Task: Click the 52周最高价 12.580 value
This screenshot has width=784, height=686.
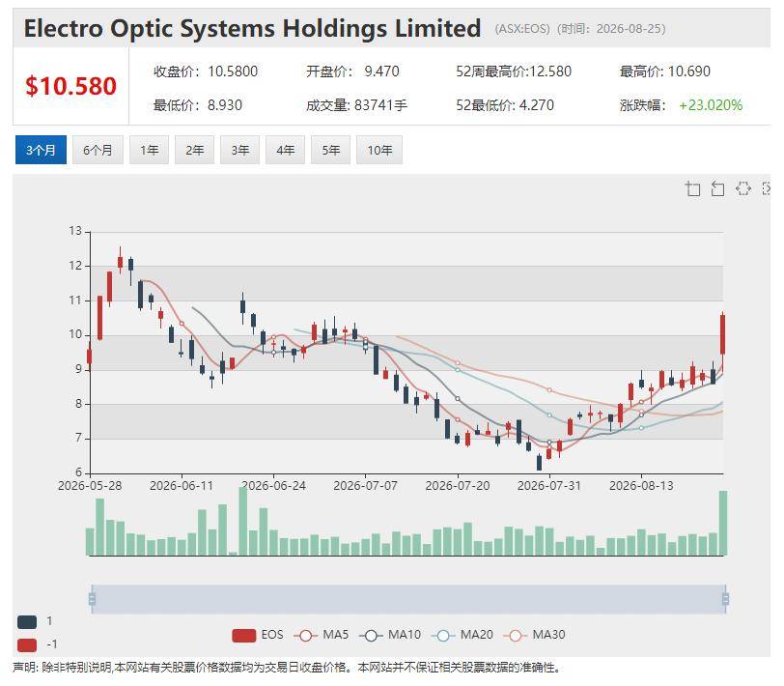Action: (x=550, y=71)
